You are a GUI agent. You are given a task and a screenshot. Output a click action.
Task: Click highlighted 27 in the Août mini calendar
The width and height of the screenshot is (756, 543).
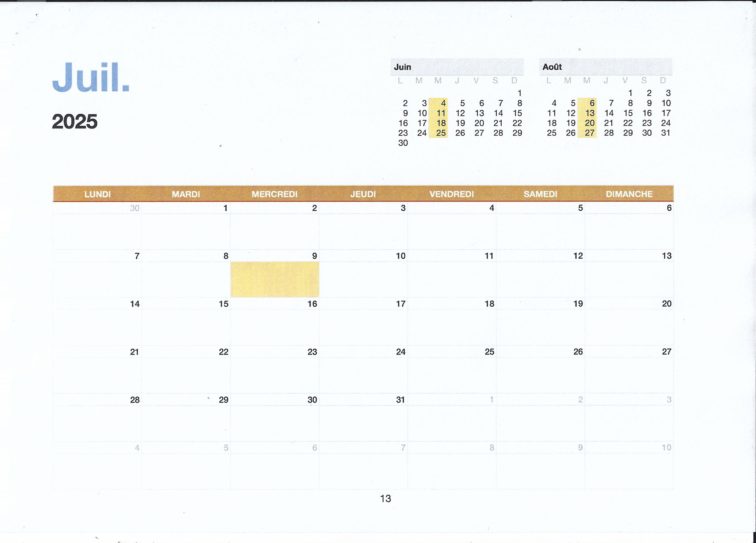(x=590, y=133)
